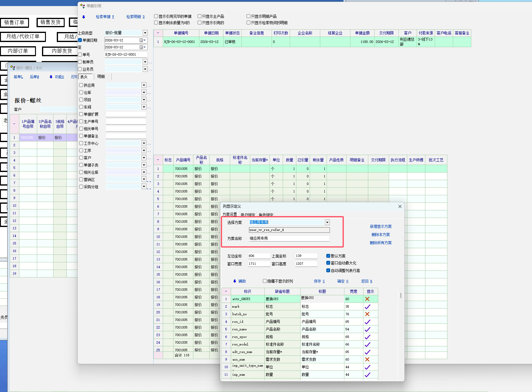Uncheck the 默认方案 checkbox
The height and width of the screenshot is (392, 532).
click(328, 256)
